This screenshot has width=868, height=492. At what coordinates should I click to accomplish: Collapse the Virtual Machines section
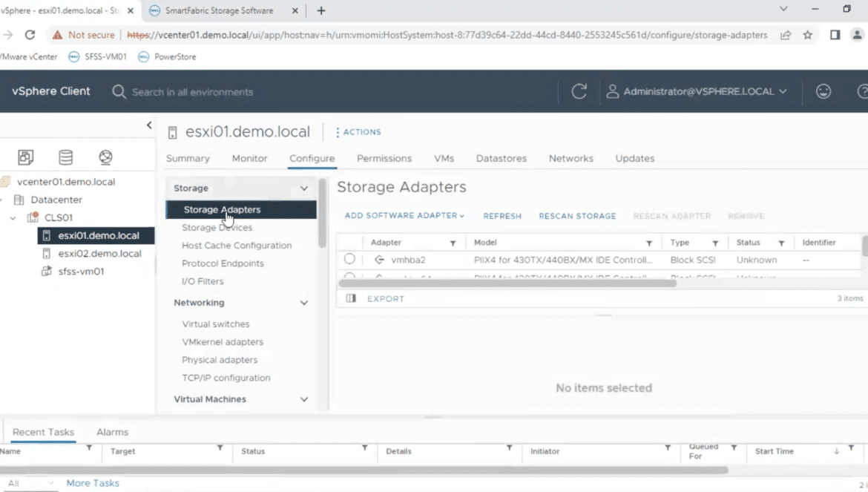[x=304, y=399]
